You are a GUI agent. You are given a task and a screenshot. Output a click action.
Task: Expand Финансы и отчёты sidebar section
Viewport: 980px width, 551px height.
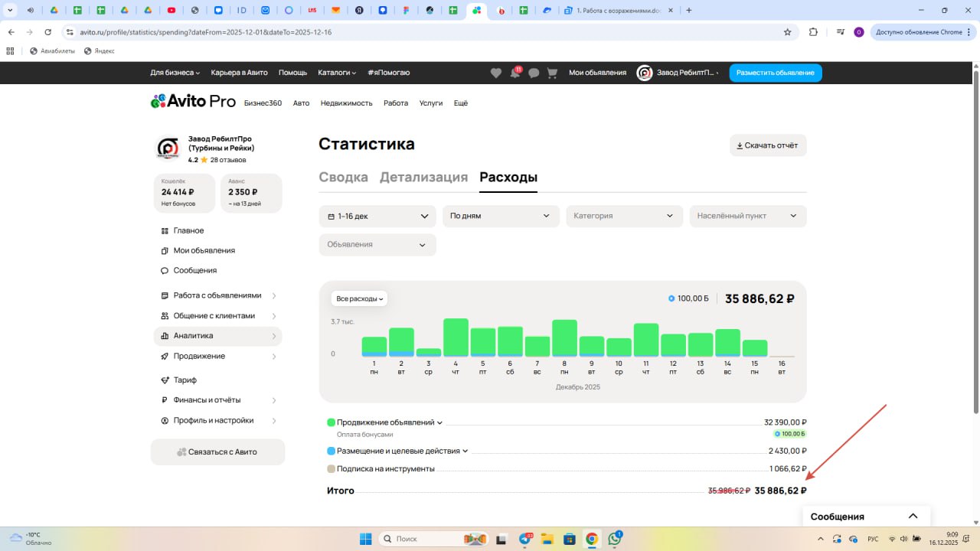click(x=218, y=400)
